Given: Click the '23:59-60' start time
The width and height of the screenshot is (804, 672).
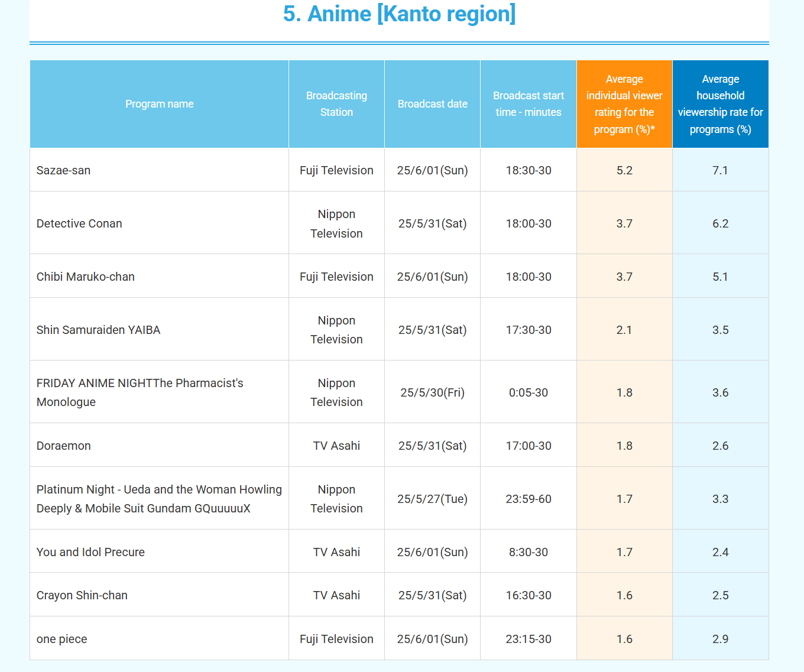Looking at the screenshot, I should point(529,499).
